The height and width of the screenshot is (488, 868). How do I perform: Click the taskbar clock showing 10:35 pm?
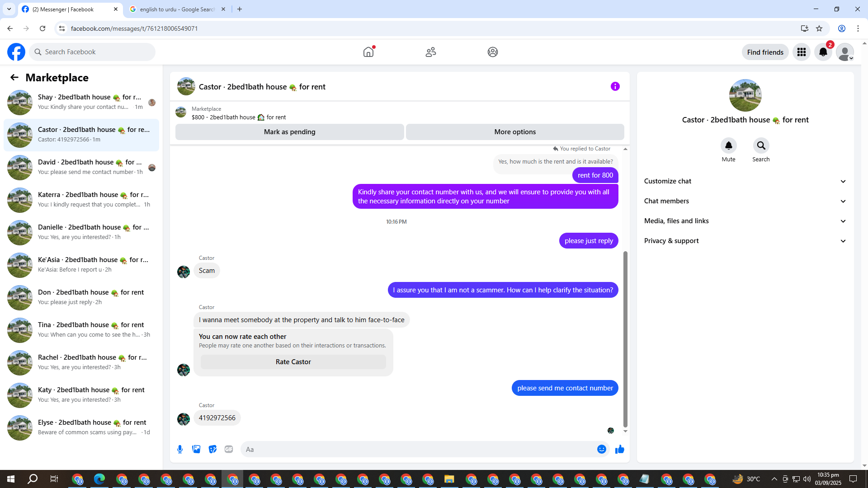[x=828, y=479]
